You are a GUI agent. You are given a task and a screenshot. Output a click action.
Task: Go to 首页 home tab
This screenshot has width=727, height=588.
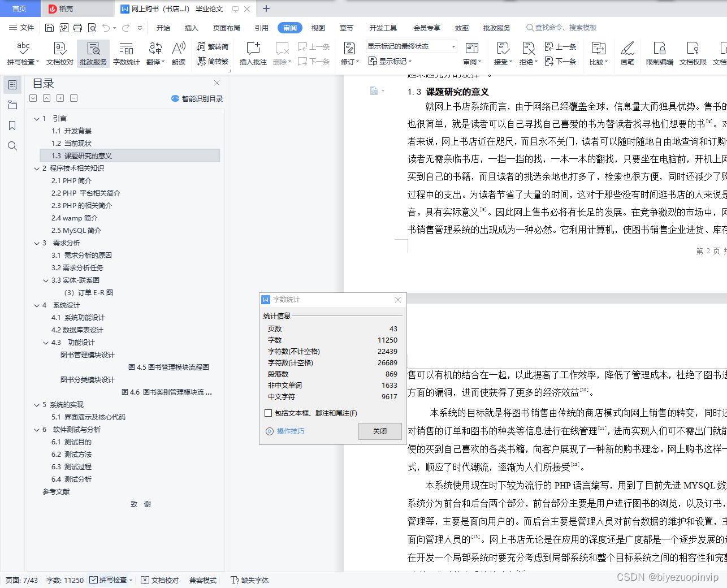pyautogui.click(x=20, y=8)
